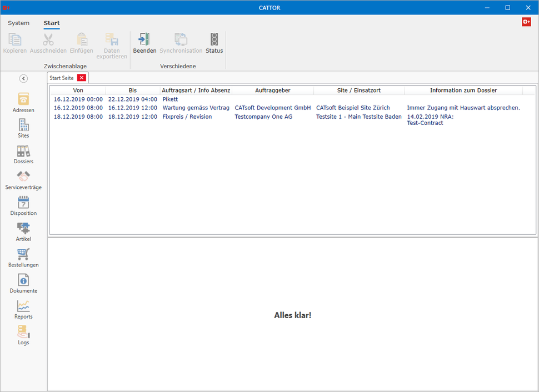The width and height of the screenshot is (539, 392).
Task: Click the Einfügen clipboard icon
Action: pos(82,43)
